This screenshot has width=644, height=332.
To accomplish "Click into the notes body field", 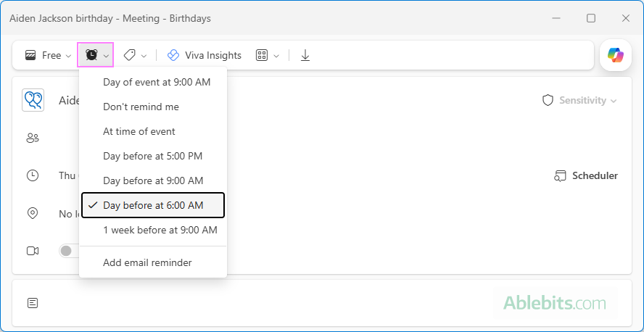I will (x=321, y=303).
